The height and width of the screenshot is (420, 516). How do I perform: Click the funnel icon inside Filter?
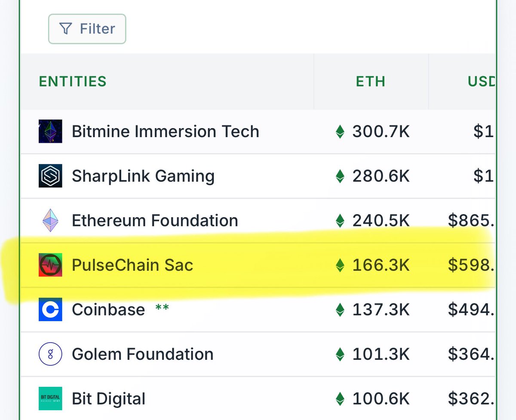point(65,29)
